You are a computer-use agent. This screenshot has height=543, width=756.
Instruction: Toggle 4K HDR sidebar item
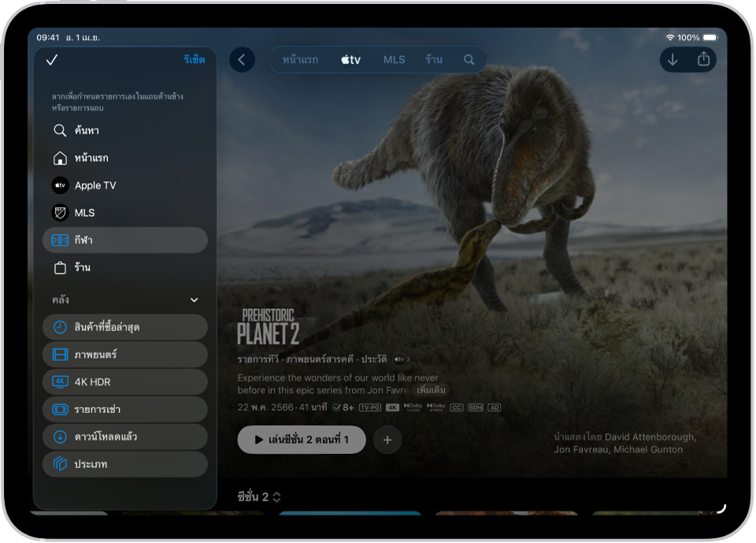tap(125, 381)
